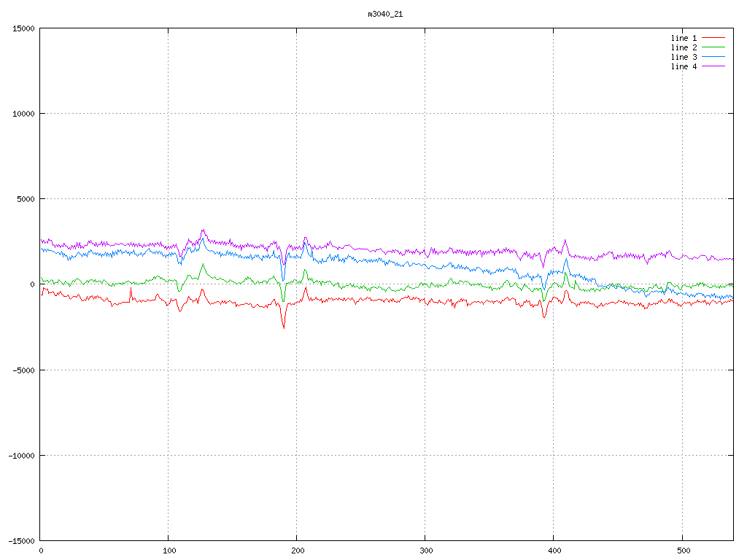Select the 'line 4' legend label
Image resolution: width=747 pixels, height=560 pixels.
click(684, 66)
